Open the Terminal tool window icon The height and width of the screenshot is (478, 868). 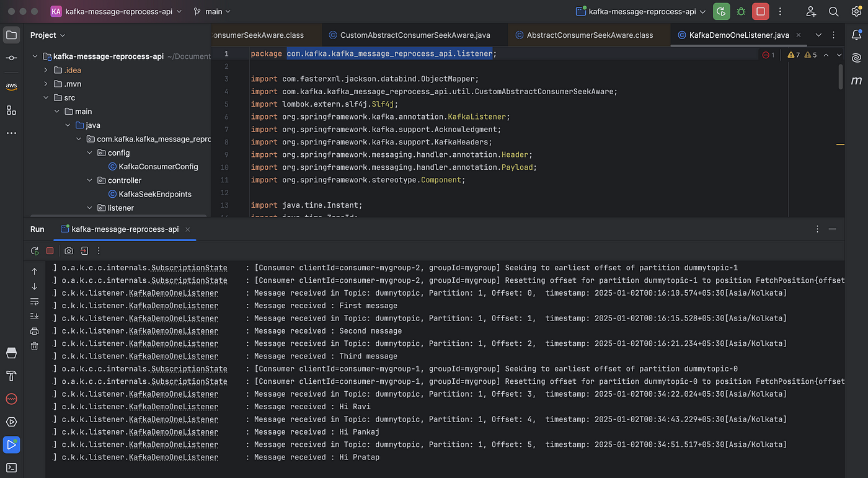[11, 467]
